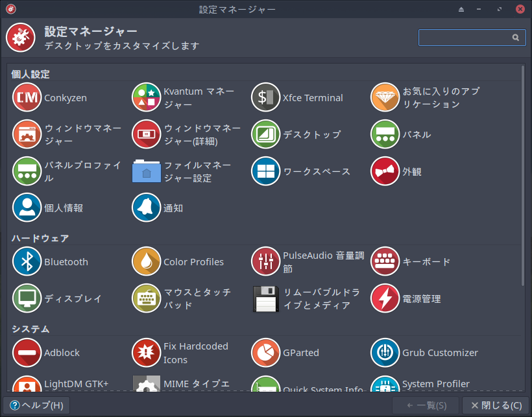Image resolution: width=532 pixels, height=417 pixels.
Task: Open the 個人情報 user icon
Action: pyautogui.click(x=27, y=208)
